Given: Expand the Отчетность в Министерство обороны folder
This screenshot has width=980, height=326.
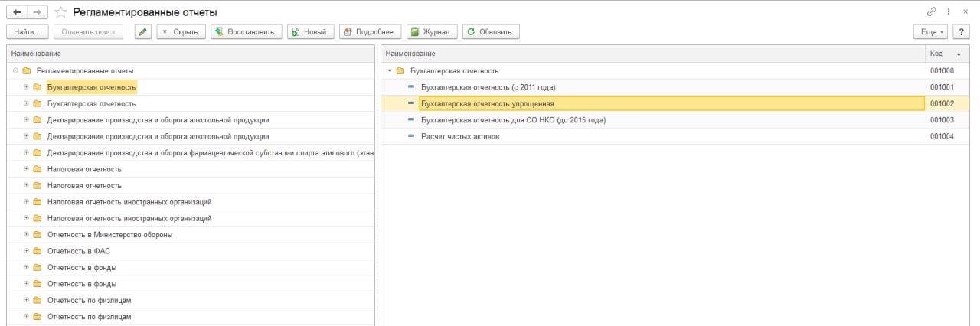Looking at the screenshot, I should pyautogui.click(x=26, y=235).
